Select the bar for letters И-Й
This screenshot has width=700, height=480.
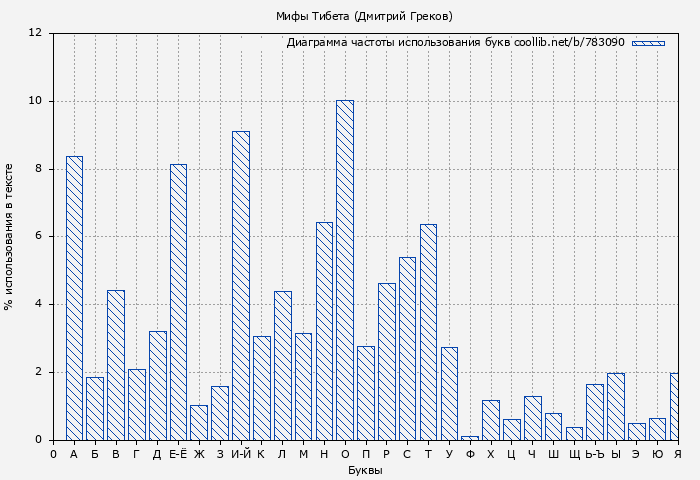(x=240, y=285)
